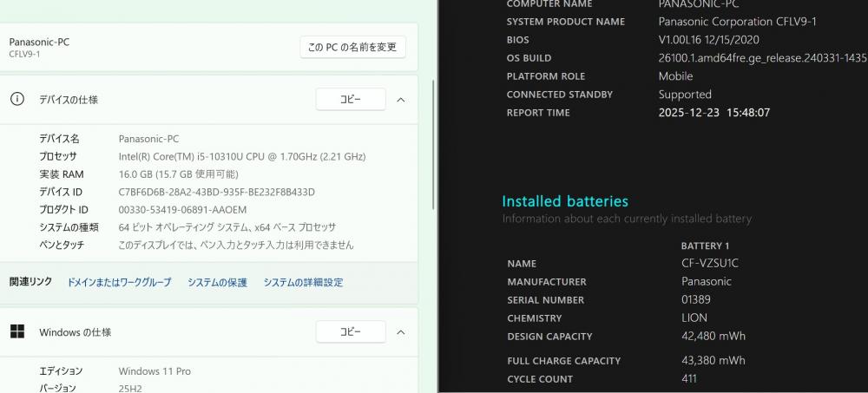Select report time 2025-12-23 15:48:07
This screenshot has height=393, width=868.
point(714,113)
